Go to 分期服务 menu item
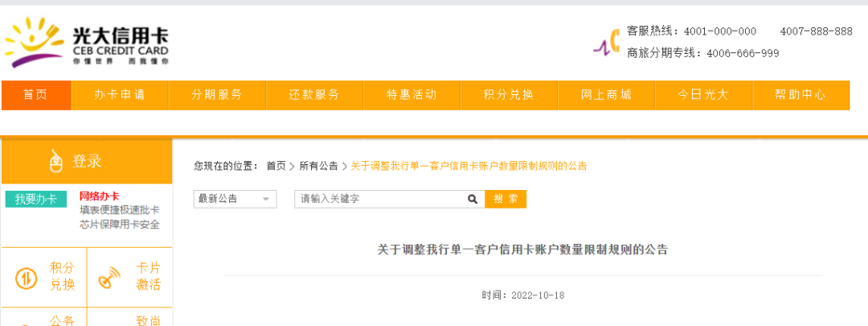Viewport: 868px width, 326px height. [217, 95]
